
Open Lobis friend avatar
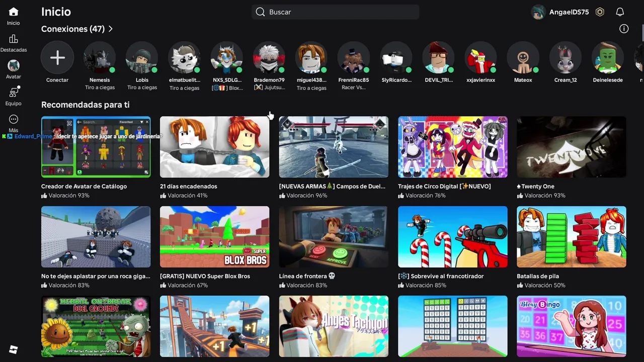(142, 57)
